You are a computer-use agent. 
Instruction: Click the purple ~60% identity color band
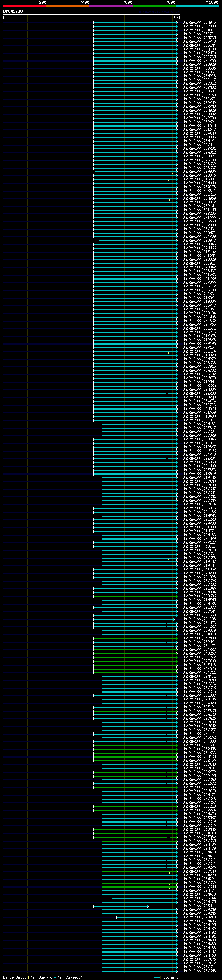(x=111, y=6)
